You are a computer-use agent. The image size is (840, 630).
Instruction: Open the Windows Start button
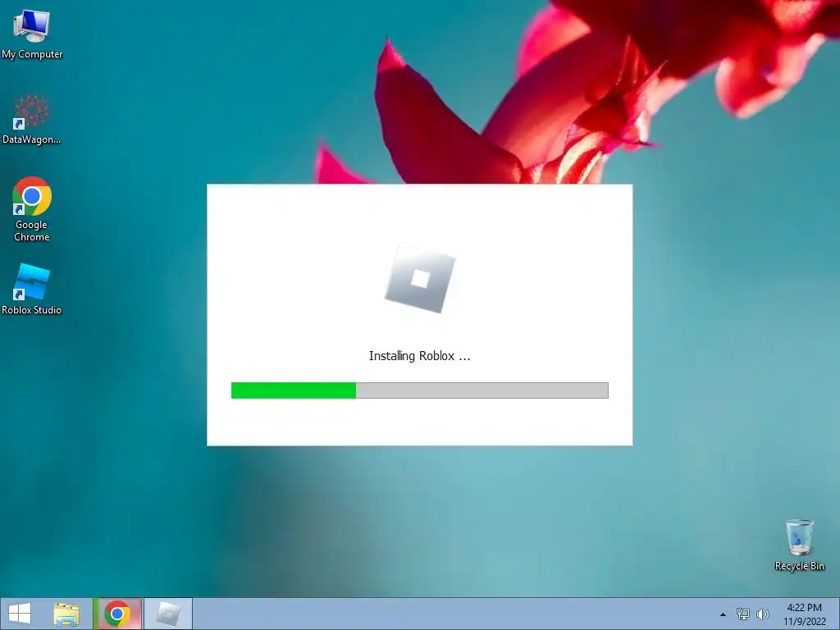20,614
